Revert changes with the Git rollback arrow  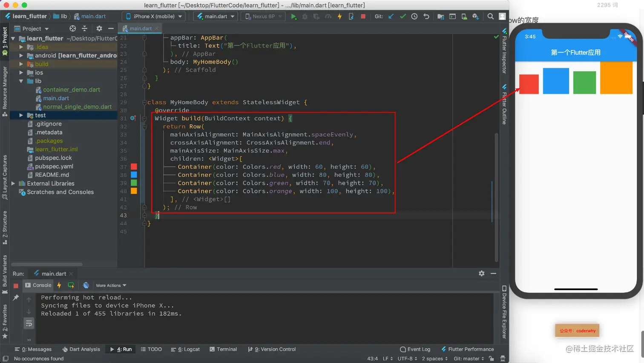pos(426,17)
